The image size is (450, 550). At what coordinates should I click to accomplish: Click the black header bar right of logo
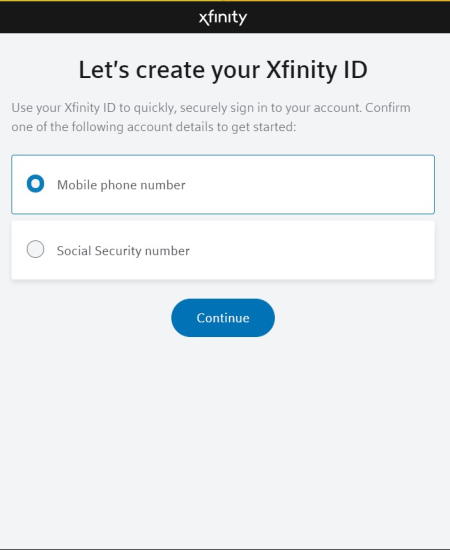pos(347,18)
